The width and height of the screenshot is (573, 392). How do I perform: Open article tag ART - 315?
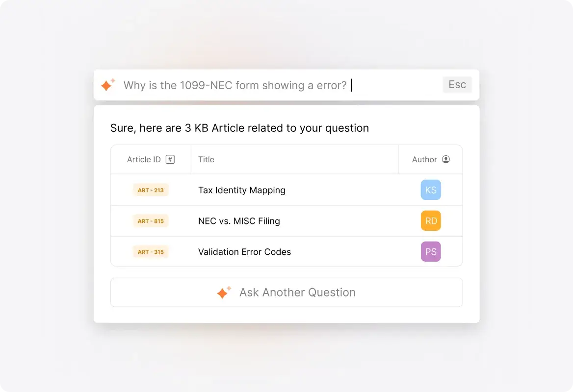pos(151,252)
